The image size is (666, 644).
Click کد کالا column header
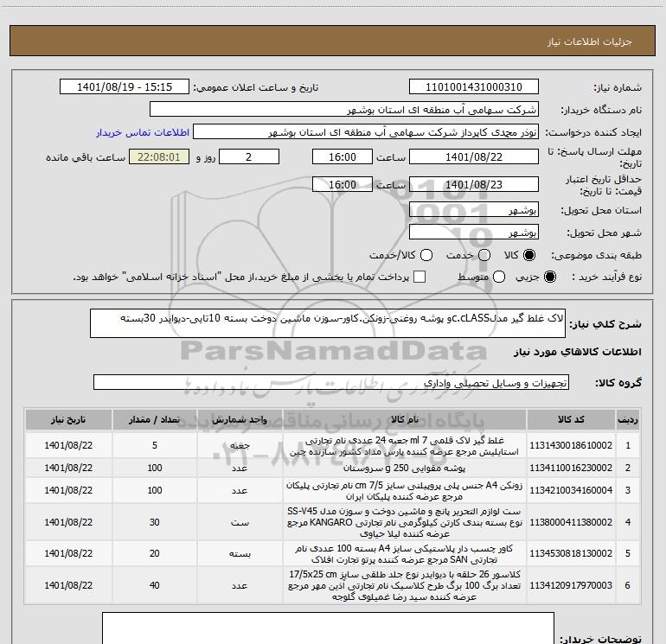click(x=571, y=420)
